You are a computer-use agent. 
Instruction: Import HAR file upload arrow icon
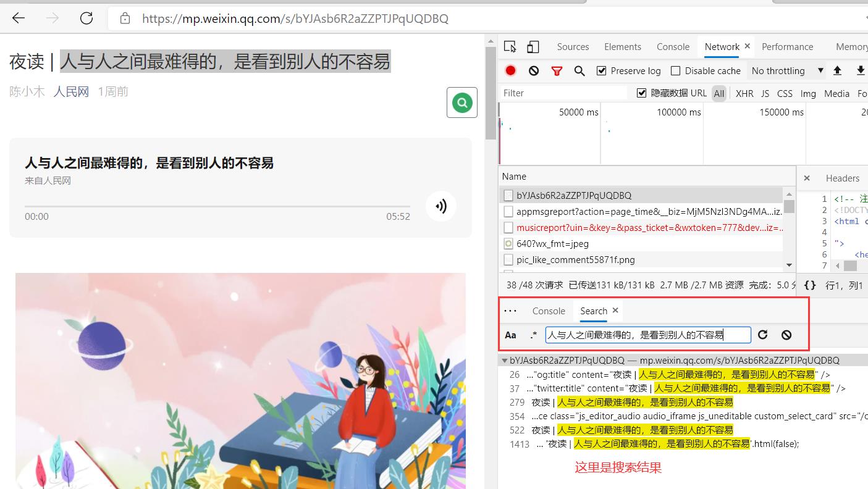click(837, 70)
